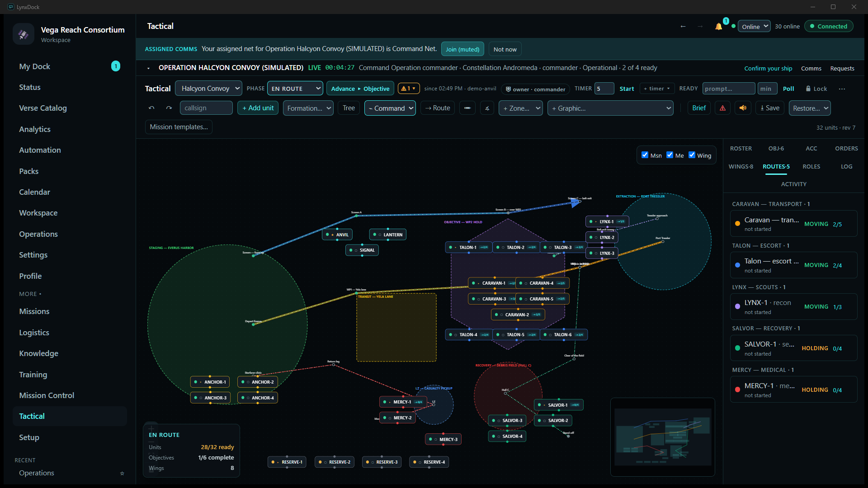Switch to the ROSTER tab
This screenshot has height=488, width=868.
click(741, 148)
